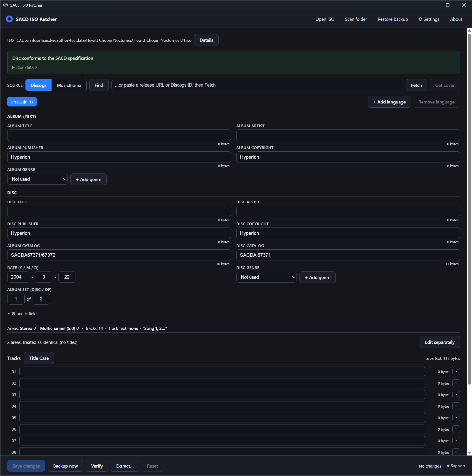Add genre under Album Genre
The height and width of the screenshot is (476, 472).
click(x=88, y=179)
